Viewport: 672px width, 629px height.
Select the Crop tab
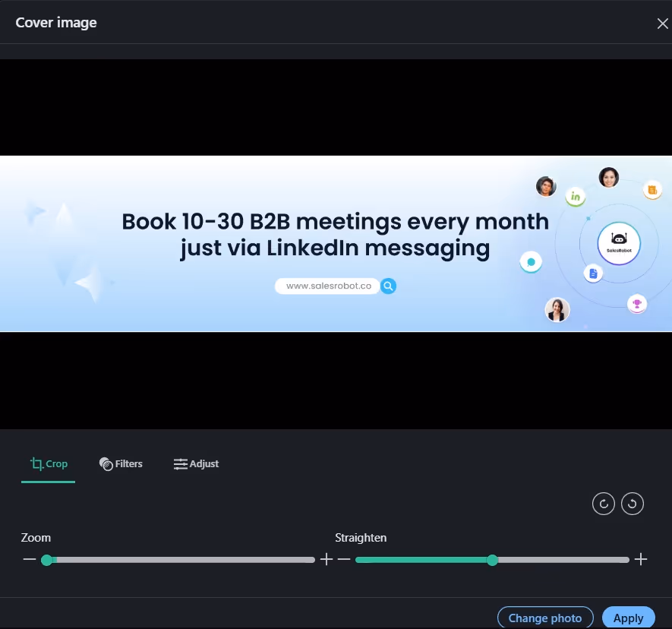[x=48, y=463]
